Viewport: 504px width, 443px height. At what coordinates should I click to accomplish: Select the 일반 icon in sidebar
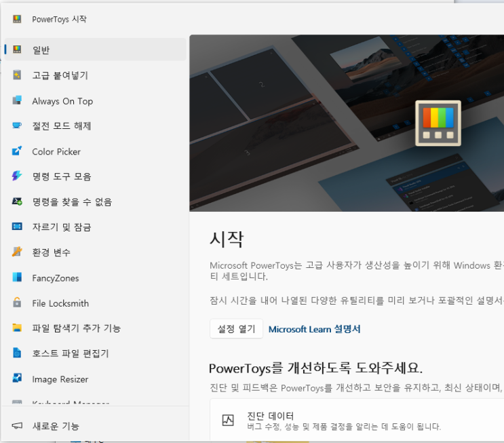[x=17, y=50]
